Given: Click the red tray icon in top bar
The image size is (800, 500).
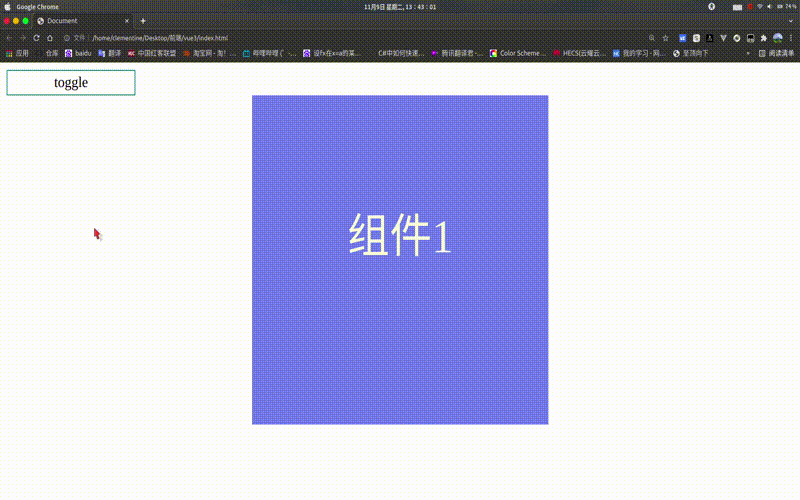Looking at the screenshot, I should click(x=751, y=7).
